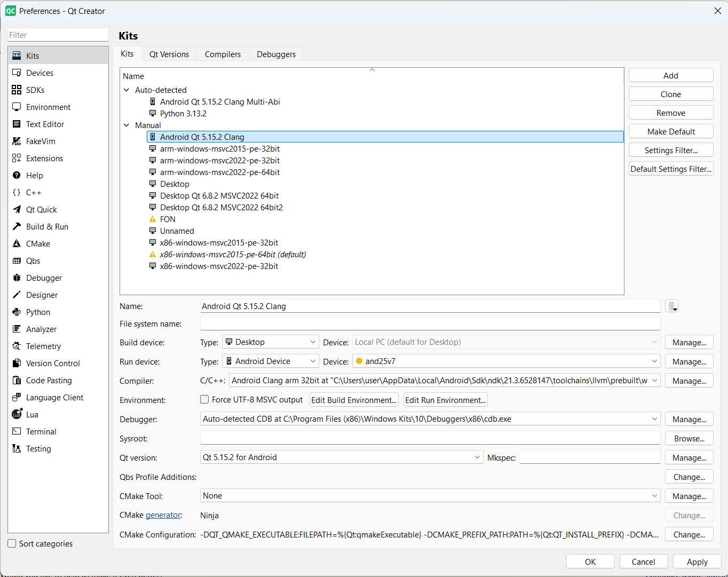Click kit icon chooser button beside Name

[x=671, y=306]
